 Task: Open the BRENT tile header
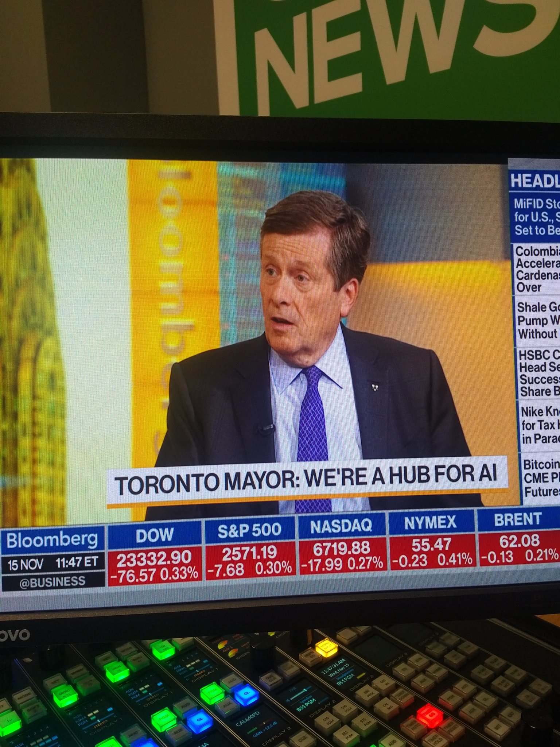[518, 519]
